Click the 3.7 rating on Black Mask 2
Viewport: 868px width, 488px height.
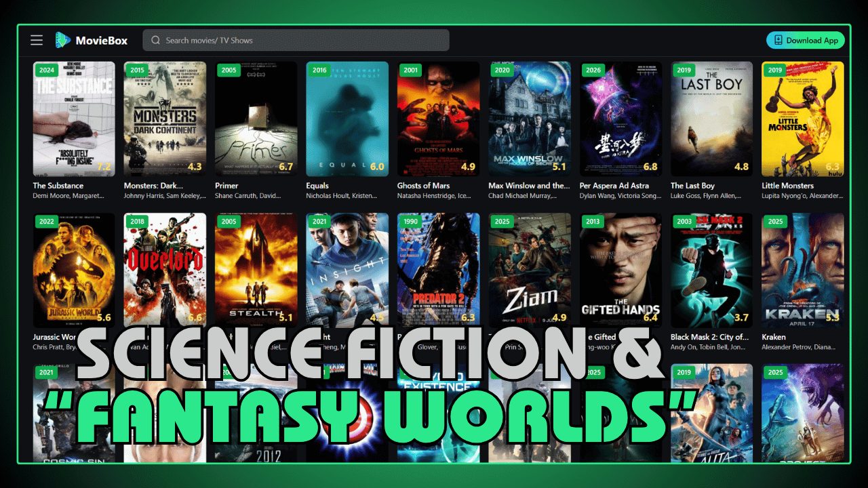(x=742, y=318)
